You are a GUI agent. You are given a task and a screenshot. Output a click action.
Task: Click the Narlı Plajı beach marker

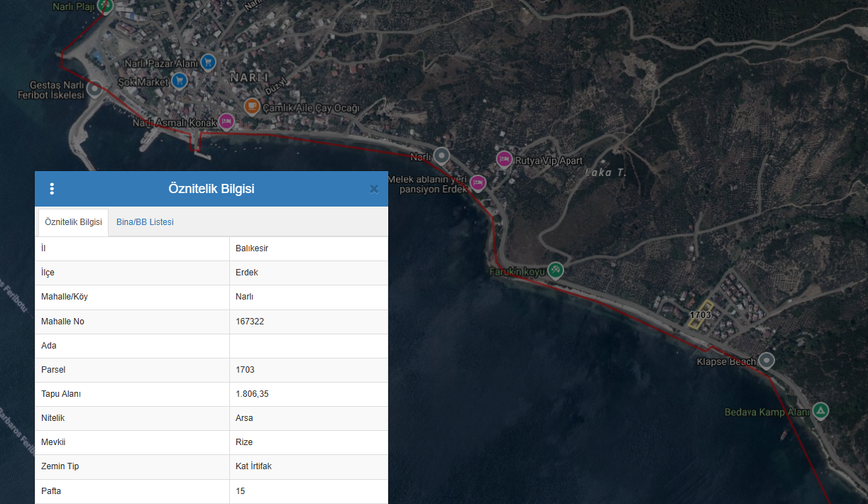[x=105, y=6]
